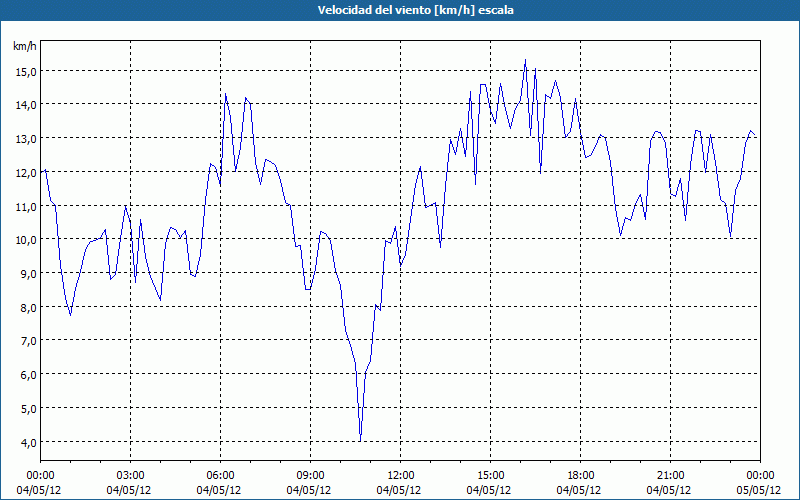Select the 10,0 y-axis value
The width and height of the screenshot is (800, 500).
pyautogui.click(x=26, y=240)
